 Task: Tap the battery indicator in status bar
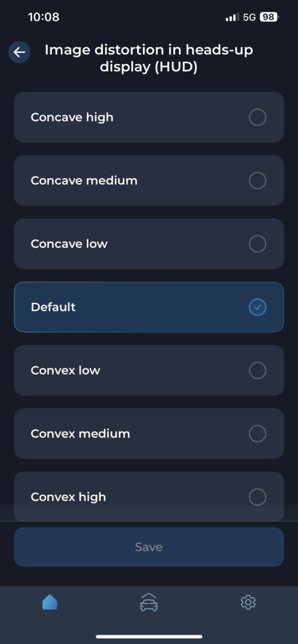coord(269,17)
